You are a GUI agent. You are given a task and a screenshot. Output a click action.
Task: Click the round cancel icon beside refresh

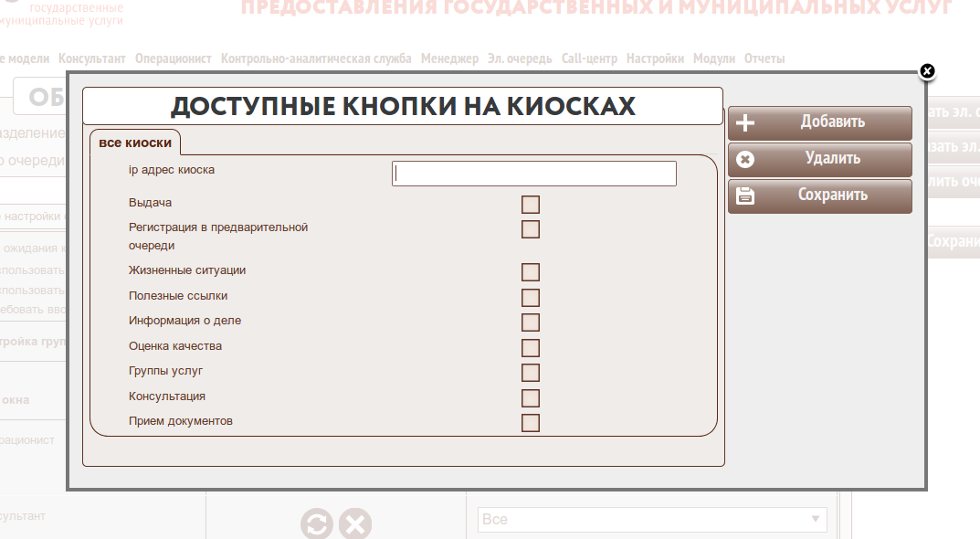(355, 524)
